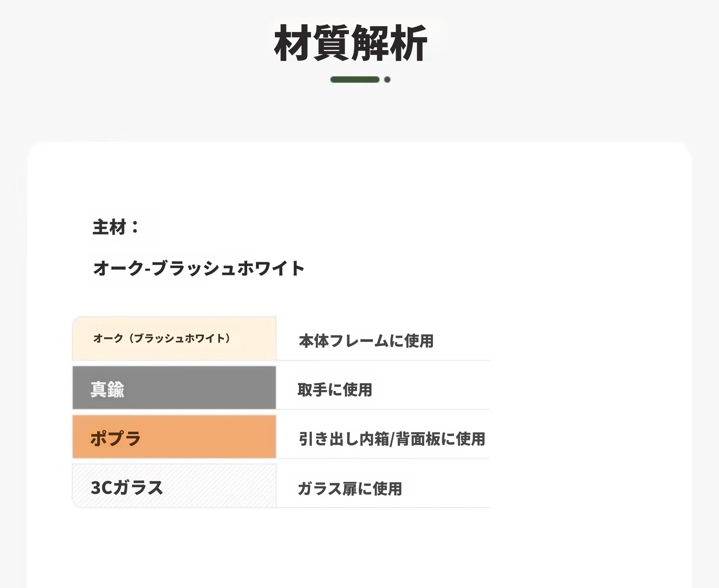Select the cream オーク（ブラッシュホワイト） swatch
Viewport: 719px width, 588px height.
coord(174,338)
